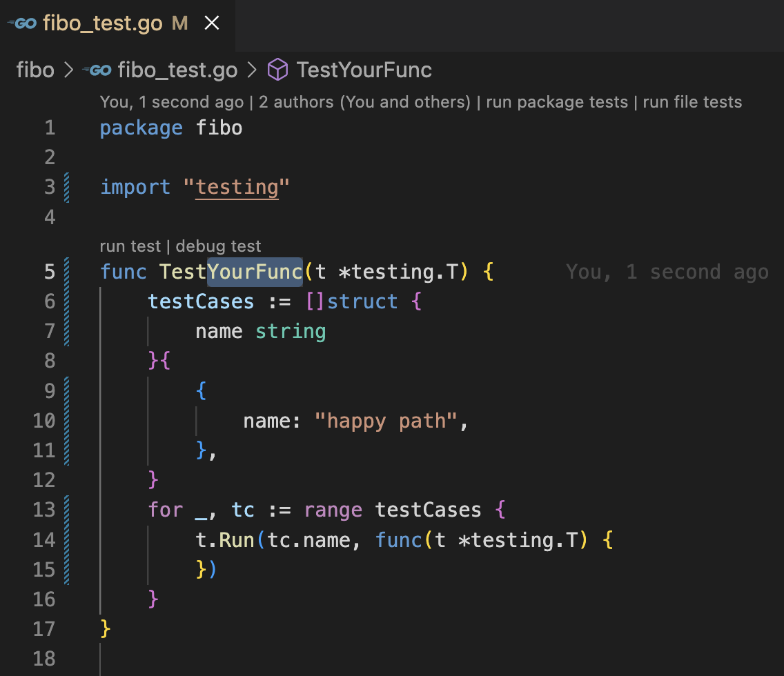Click "You, 1 second ago" top code lens
This screenshot has height=676, width=784.
tap(171, 103)
